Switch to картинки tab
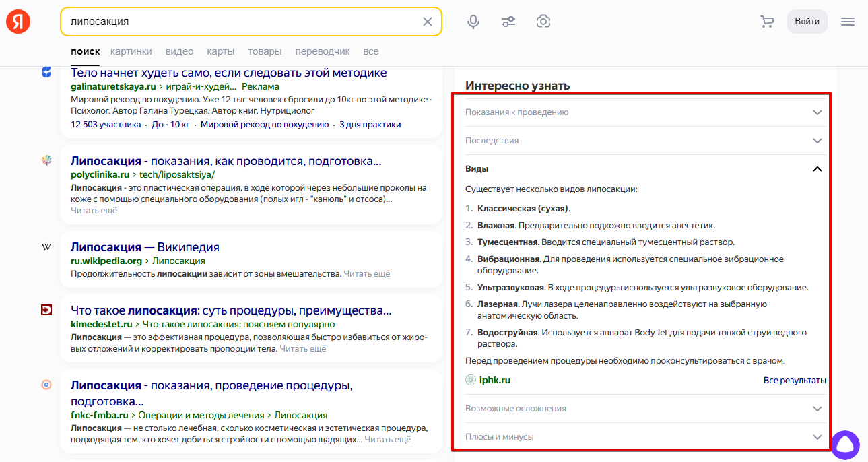Image resolution: width=868 pixels, height=462 pixels. pyautogui.click(x=131, y=51)
